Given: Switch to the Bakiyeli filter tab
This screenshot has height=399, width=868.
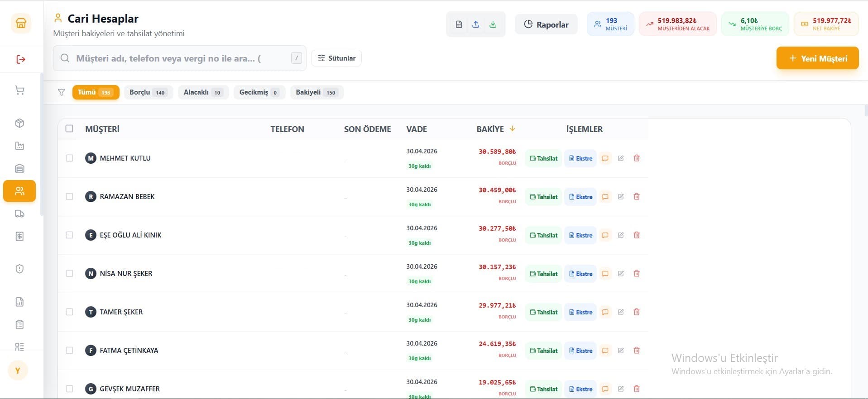Looking at the screenshot, I should coord(317,92).
